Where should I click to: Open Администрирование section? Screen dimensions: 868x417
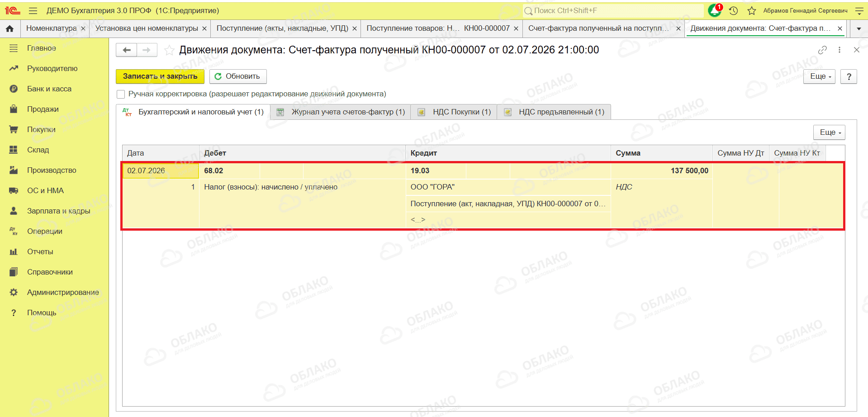(63, 292)
